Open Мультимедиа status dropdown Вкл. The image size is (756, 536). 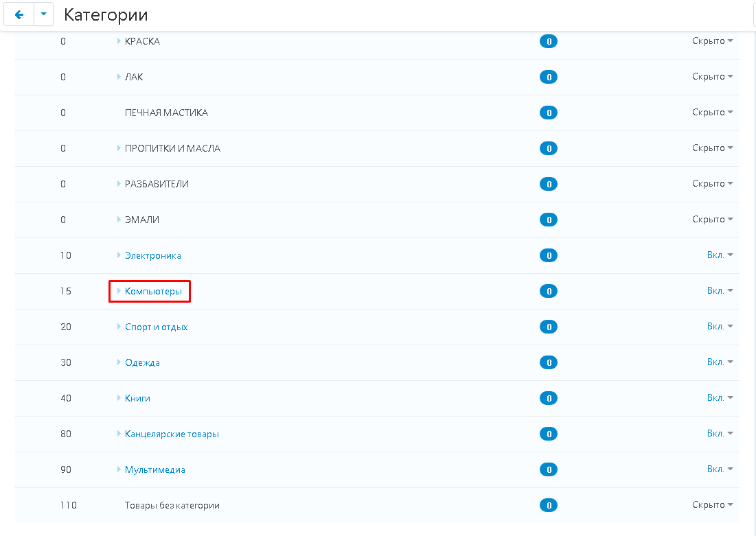click(x=720, y=469)
